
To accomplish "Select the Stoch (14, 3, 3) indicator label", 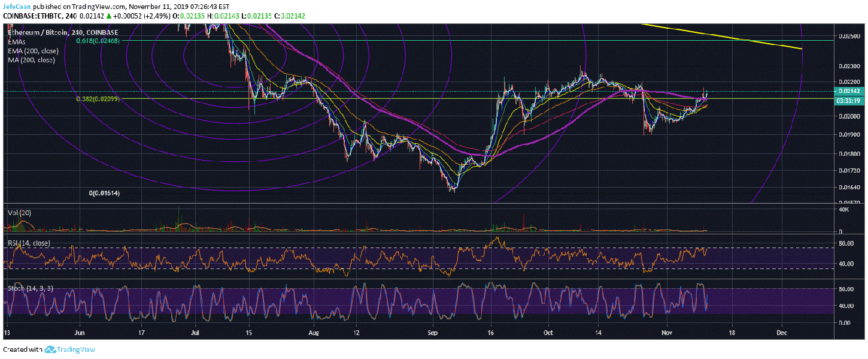I will pyautogui.click(x=30, y=288).
